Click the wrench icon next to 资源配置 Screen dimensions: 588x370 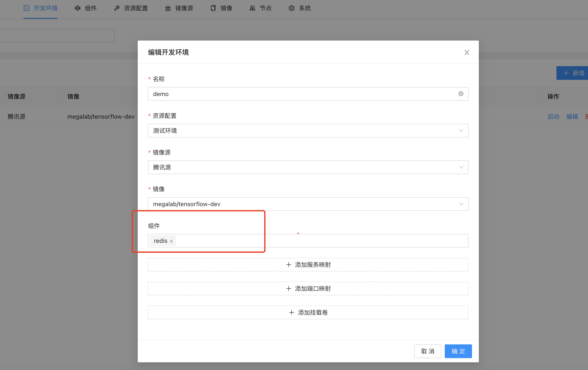tap(117, 8)
